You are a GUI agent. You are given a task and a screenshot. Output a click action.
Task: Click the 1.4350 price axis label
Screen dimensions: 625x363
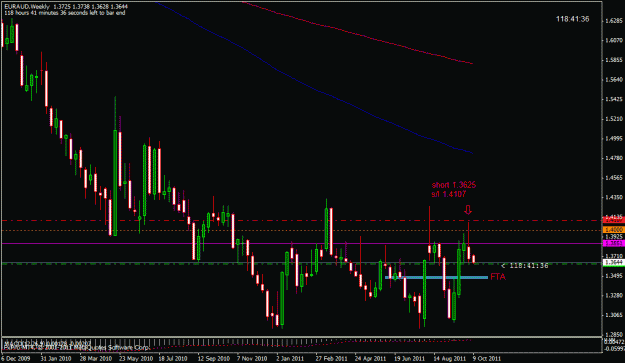614,197
